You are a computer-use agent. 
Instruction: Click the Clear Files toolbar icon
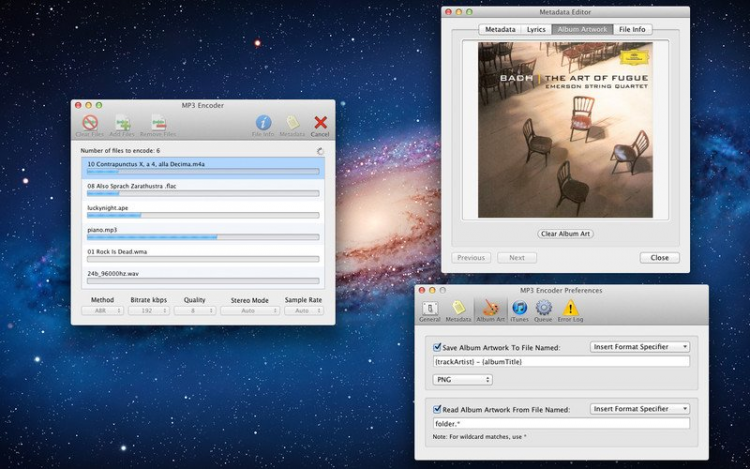click(90, 124)
